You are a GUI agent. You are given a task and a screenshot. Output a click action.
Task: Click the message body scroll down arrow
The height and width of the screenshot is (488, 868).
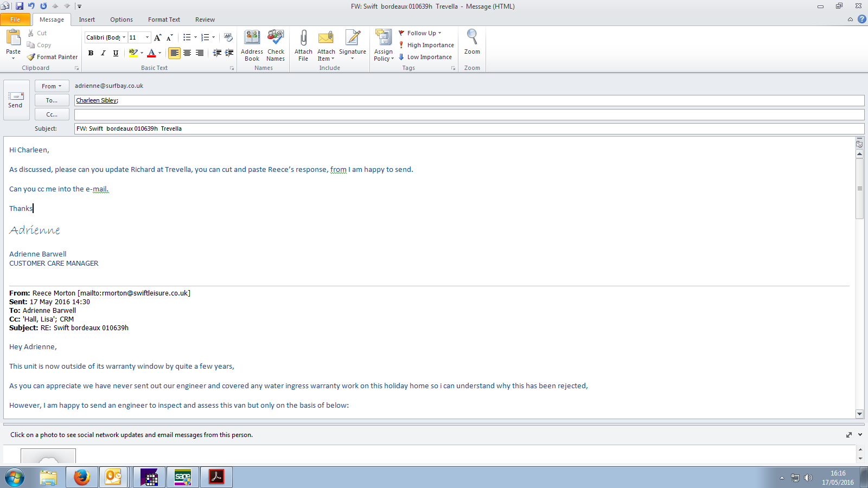click(x=859, y=414)
